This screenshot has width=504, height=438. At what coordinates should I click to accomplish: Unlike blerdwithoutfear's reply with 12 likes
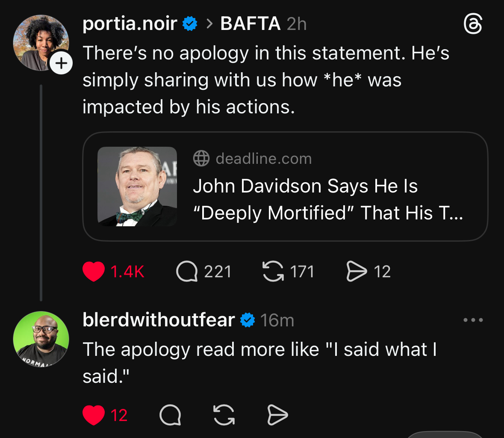click(x=94, y=415)
